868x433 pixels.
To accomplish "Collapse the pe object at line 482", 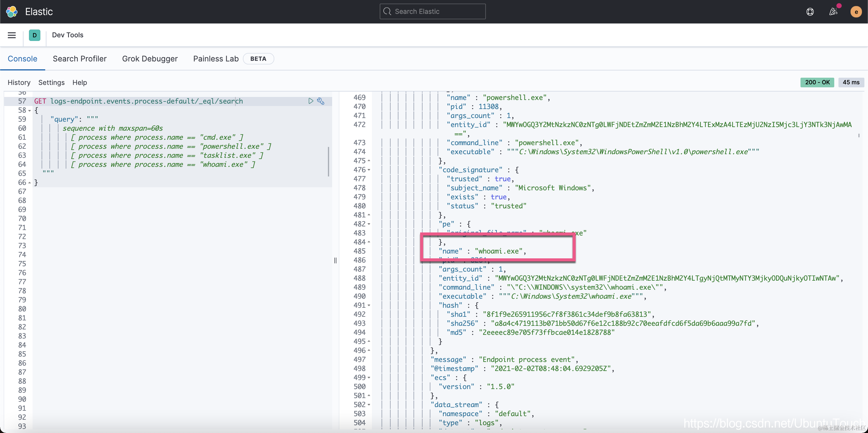I will [369, 224].
